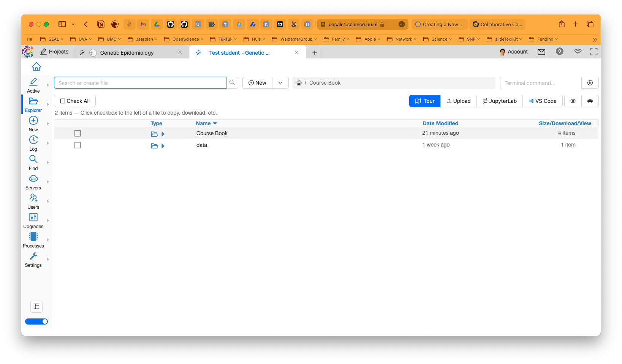
Task: Check the data row checkbox
Action: (78, 145)
